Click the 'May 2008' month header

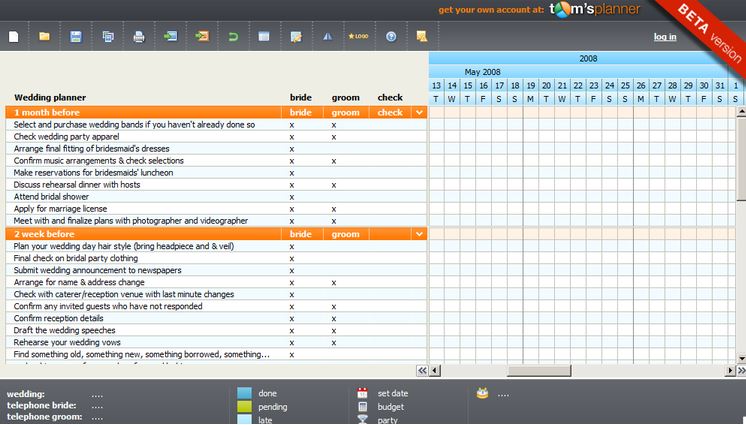(482, 72)
